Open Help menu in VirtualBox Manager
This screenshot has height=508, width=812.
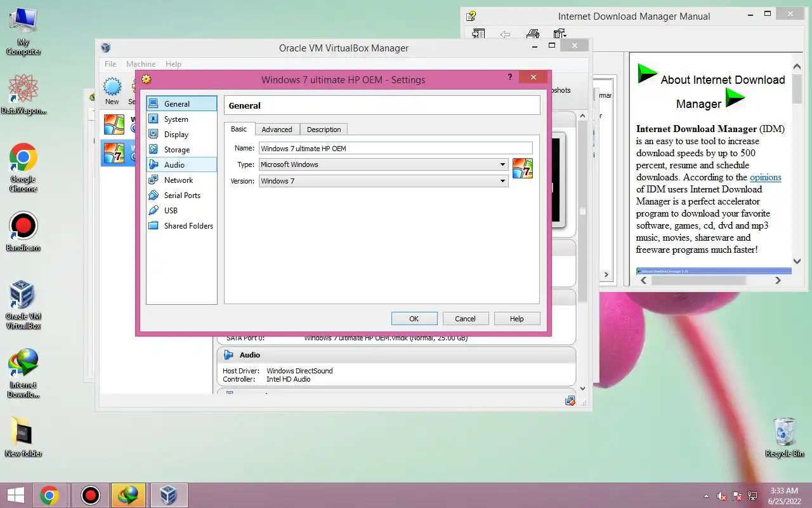tap(173, 64)
